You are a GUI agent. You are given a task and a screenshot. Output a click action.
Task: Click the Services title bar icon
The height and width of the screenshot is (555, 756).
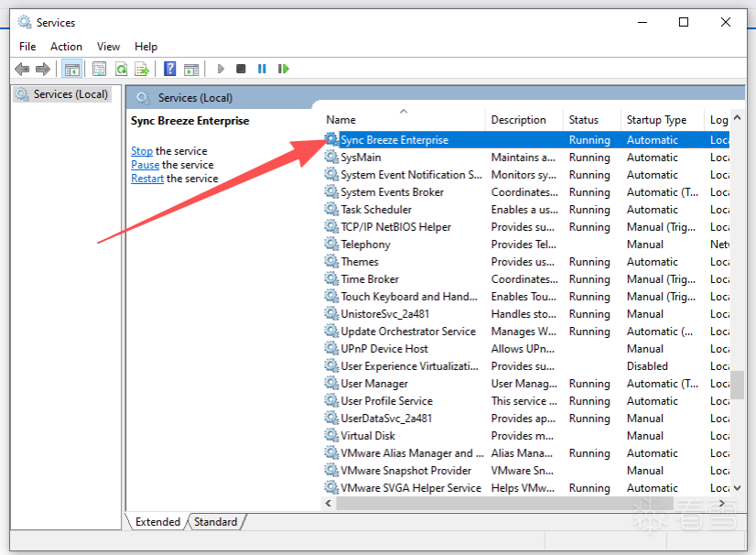[x=25, y=22]
